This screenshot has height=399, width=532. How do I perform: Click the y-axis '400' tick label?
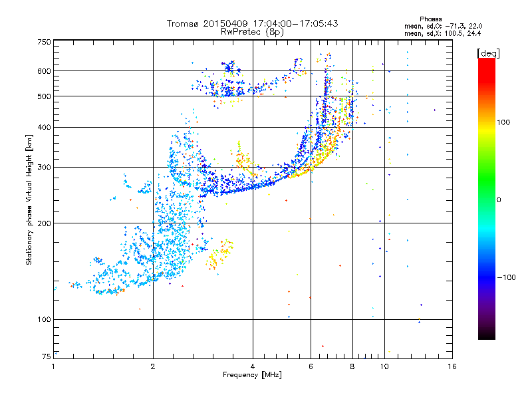point(44,127)
